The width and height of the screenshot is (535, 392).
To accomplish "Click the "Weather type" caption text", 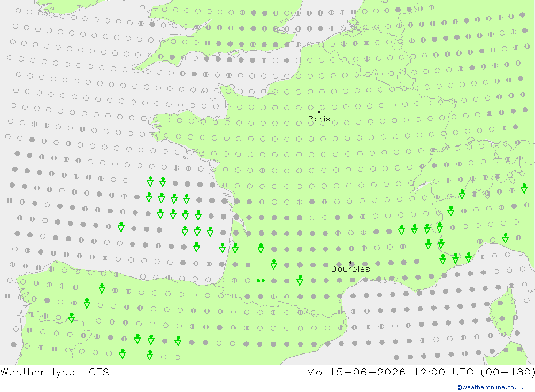I will 37,372.
